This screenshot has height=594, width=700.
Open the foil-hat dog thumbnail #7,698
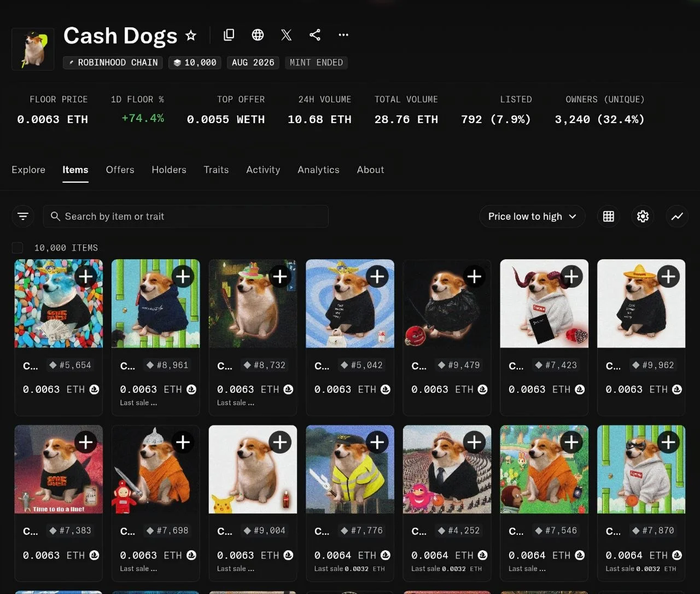[155, 469]
